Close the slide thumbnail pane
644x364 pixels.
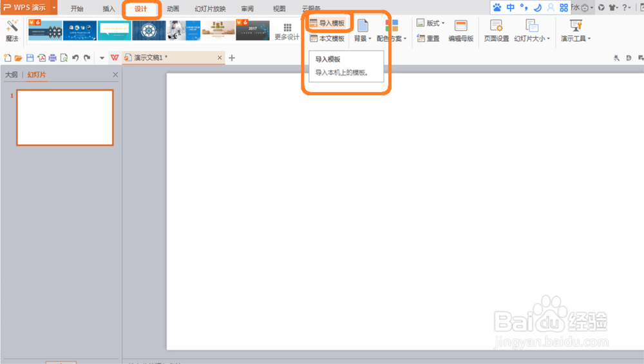[x=115, y=74]
